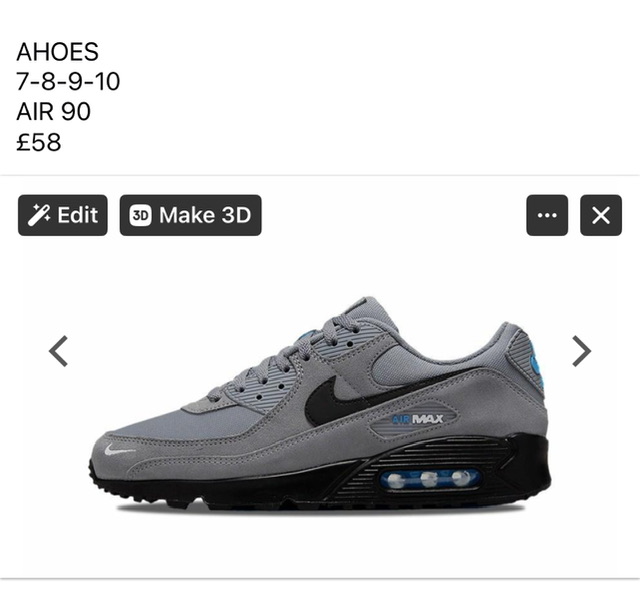
Task: Click the blue air bubble in the sole
Action: click(430, 479)
